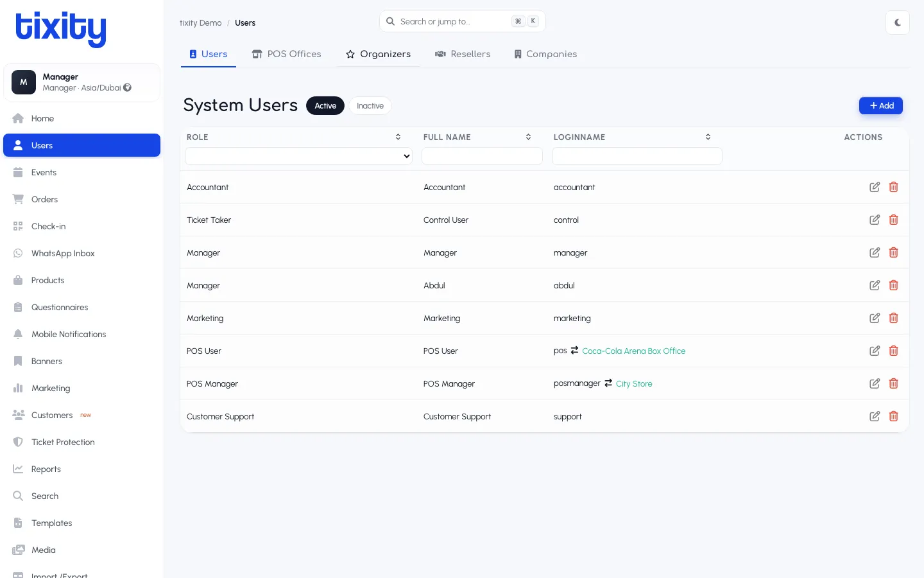Delete the Customer Support user

(893, 416)
